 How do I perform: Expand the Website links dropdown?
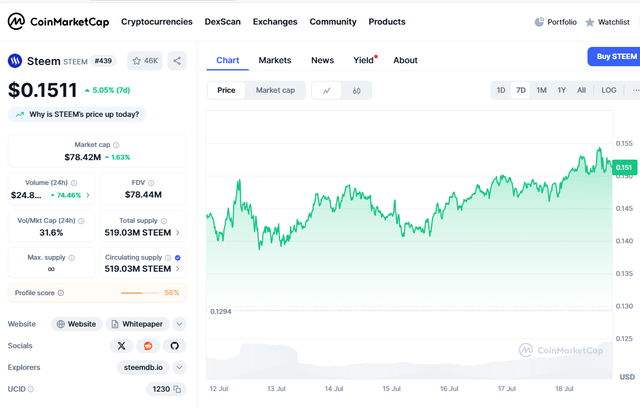[179, 324]
